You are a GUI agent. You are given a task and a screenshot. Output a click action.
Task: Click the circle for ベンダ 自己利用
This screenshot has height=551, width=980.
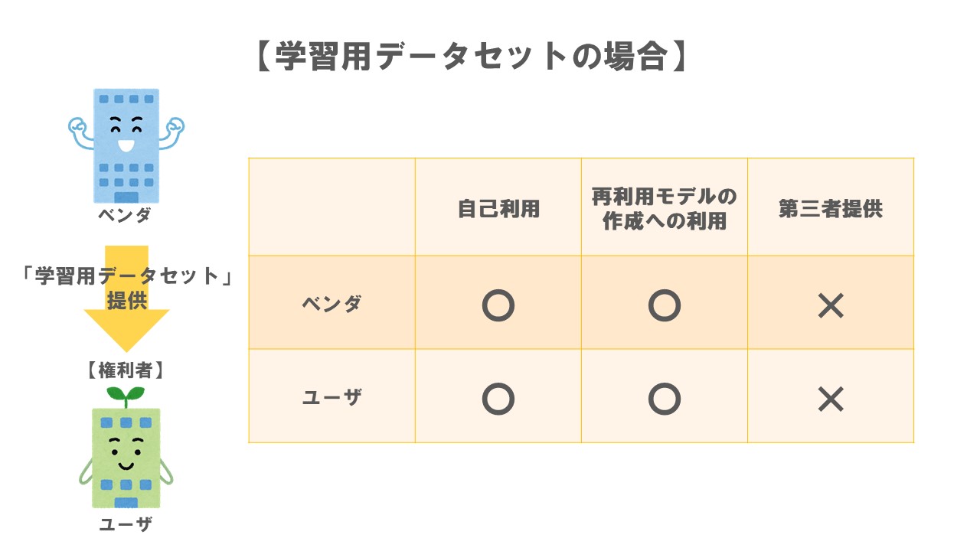pyautogui.click(x=498, y=306)
